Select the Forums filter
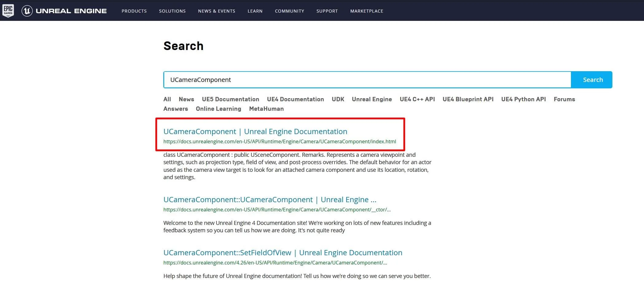644x293 pixels. [x=564, y=99]
